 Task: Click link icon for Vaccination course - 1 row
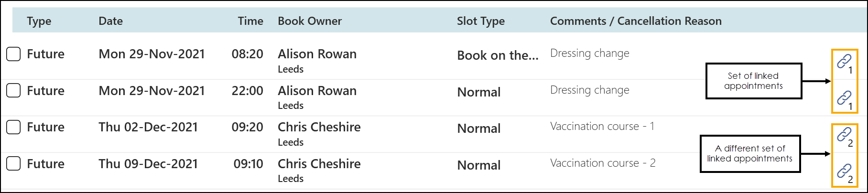(844, 135)
